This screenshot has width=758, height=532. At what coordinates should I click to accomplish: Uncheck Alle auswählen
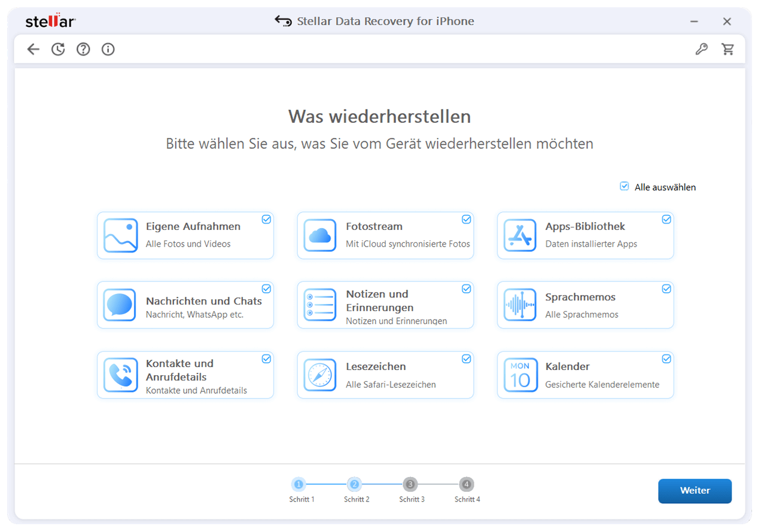tap(625, 187)
